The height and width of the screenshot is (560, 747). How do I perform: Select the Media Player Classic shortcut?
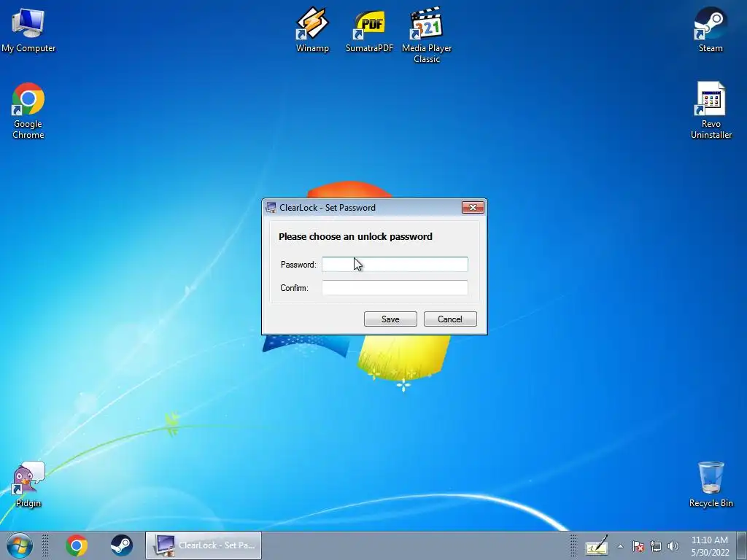[426, 35]
